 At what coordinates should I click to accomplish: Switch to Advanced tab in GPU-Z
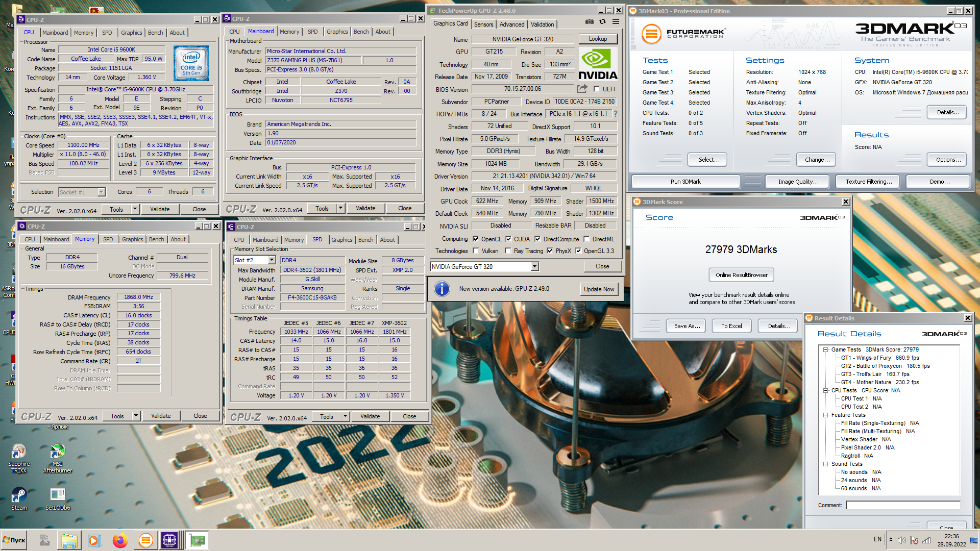tap(511, 24)
